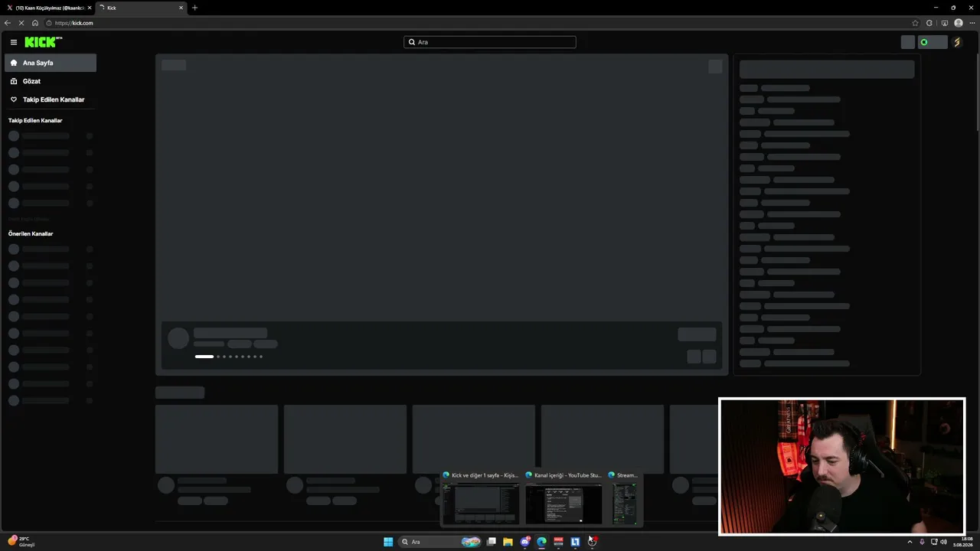Open the Windows Start menu
Image resolution: width=980 pixels, height=551 pixels.
tap(388, 542)
